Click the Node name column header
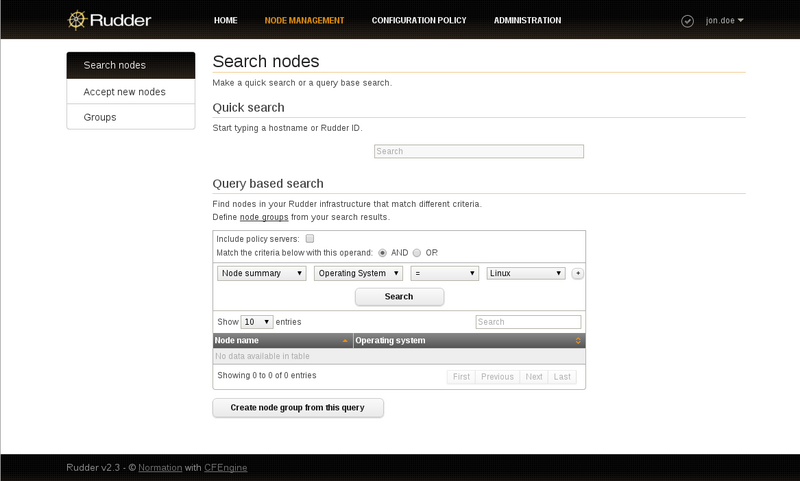Viewport: 800px width, 481px height. [x=283, y=341]
